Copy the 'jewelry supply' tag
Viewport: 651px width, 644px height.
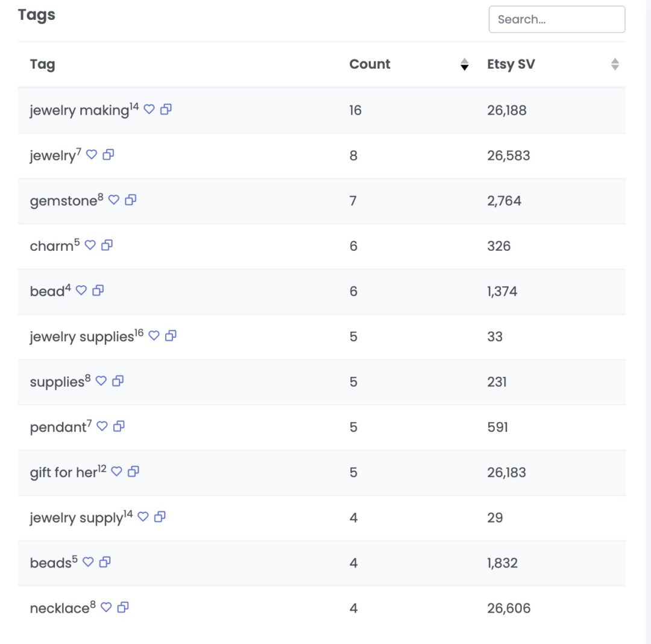tap(160, 516)
